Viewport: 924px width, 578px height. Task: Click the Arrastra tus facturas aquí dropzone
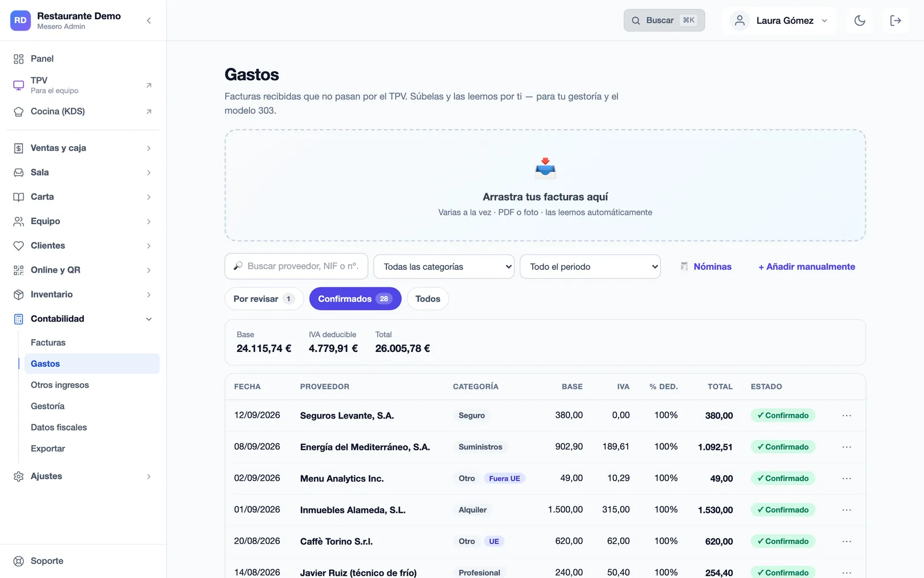(545, 185)
